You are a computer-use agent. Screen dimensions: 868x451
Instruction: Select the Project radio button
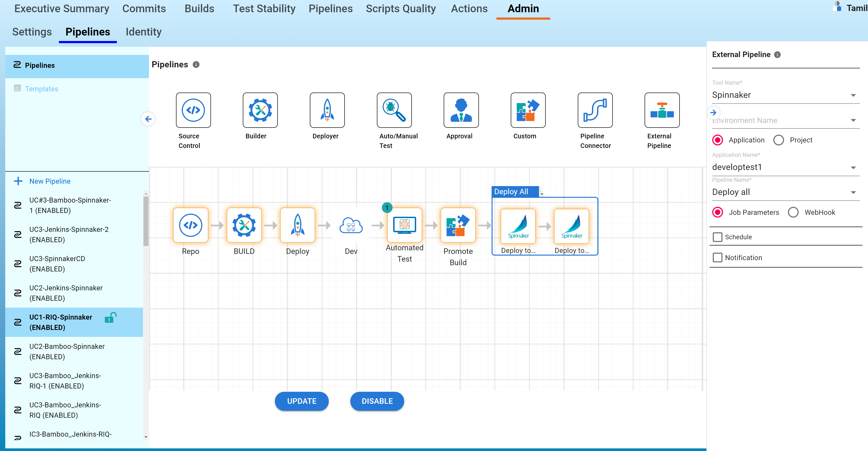click(x=778, y=140)
